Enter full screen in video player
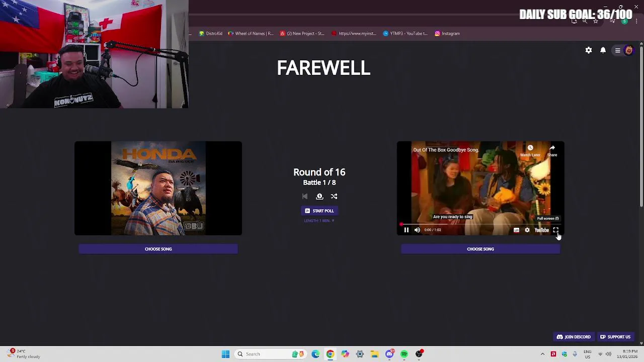Screen dimensions: 644x362 click(556, 230)
